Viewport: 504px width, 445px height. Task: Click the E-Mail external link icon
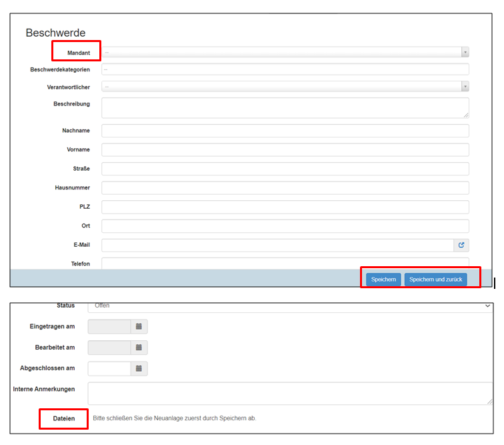coord(461,246)
